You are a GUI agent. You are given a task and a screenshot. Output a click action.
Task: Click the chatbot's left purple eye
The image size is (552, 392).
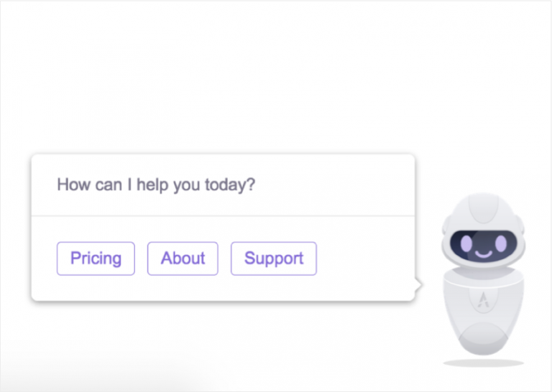[x=466, y=245]
